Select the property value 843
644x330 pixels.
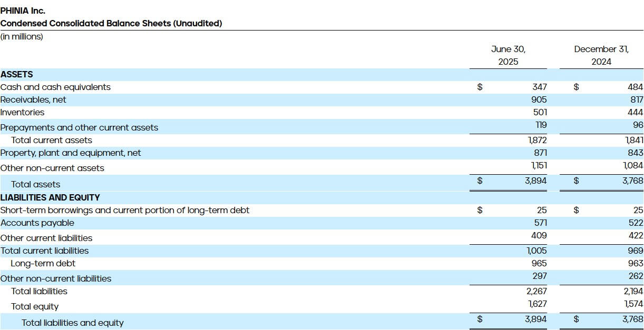pyautogui.click(x=636, y=153)
